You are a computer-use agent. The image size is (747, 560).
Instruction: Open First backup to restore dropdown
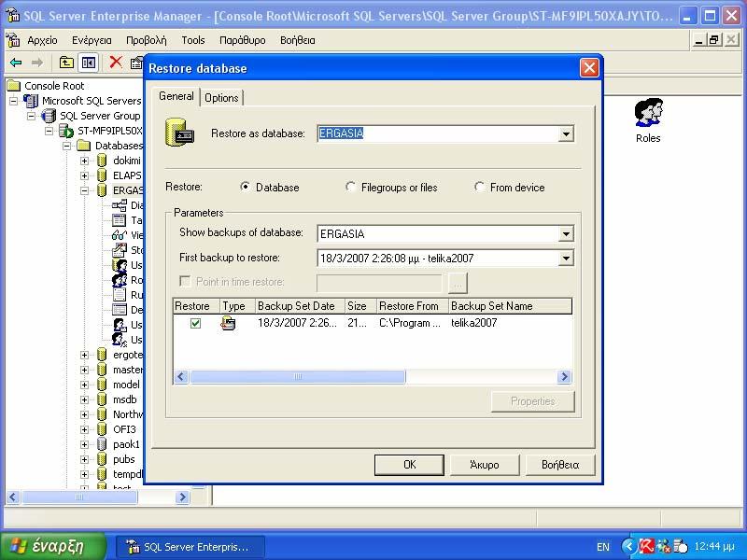566,259
